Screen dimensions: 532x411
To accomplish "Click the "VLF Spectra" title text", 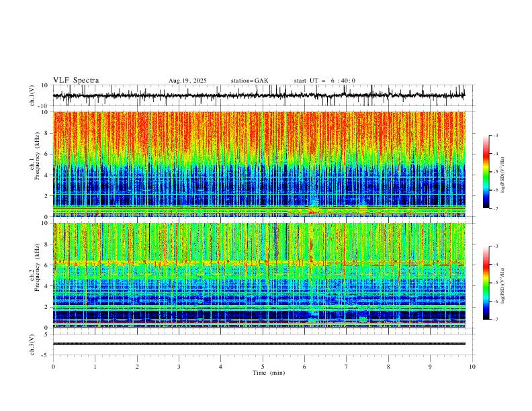I will point(76,81).
